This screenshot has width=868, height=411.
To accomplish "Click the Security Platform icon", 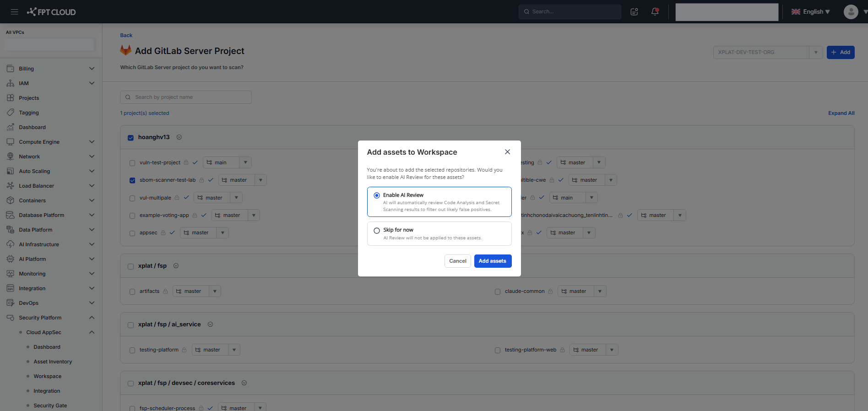I will [x=11, y=318].
